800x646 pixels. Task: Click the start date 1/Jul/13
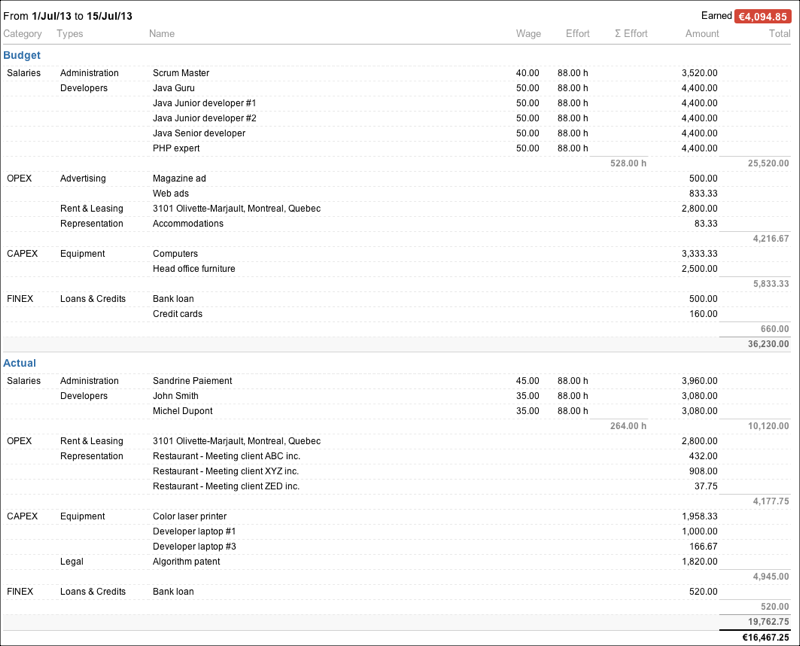50,16
